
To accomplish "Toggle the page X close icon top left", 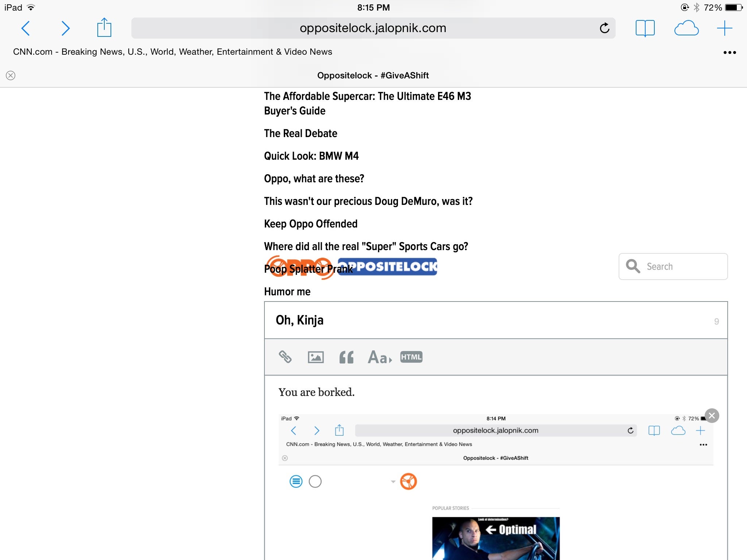I will click(11, 75).
